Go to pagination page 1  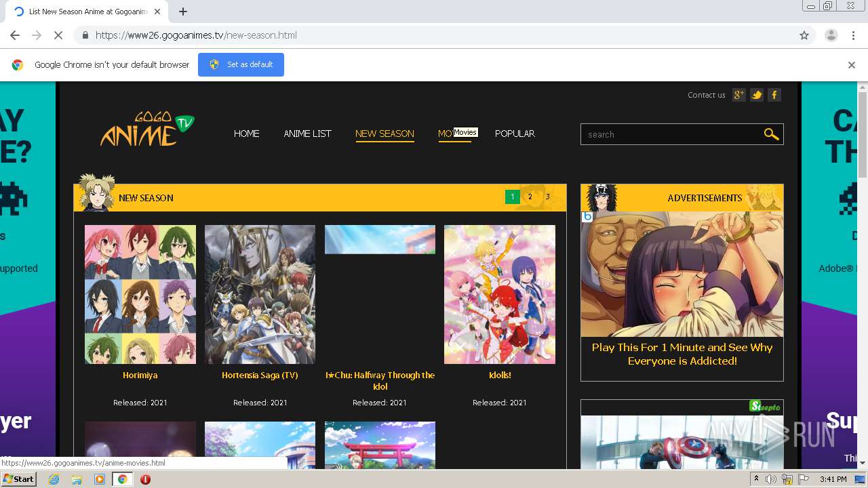[512, 197]
